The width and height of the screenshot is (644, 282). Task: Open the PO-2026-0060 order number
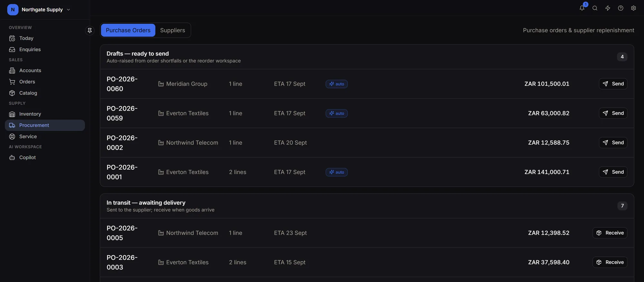(x=122, y=84)
